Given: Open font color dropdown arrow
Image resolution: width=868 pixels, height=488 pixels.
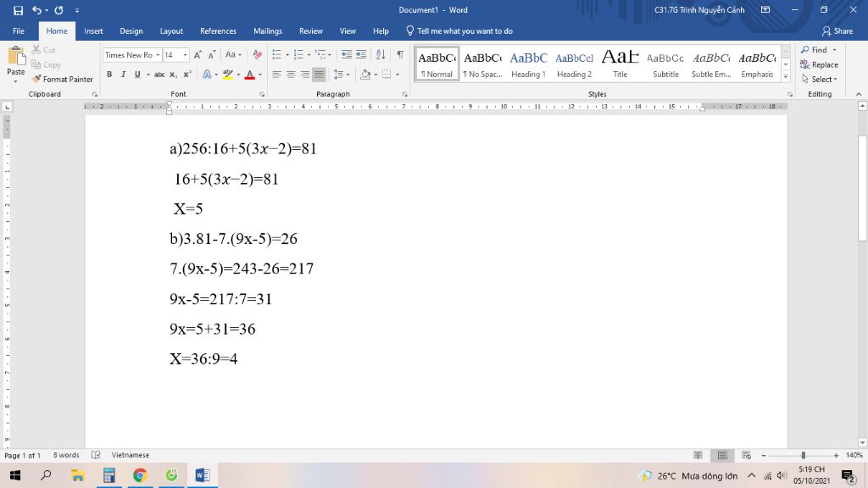Looking at the screenshot, I should click(x=260, y=75).
